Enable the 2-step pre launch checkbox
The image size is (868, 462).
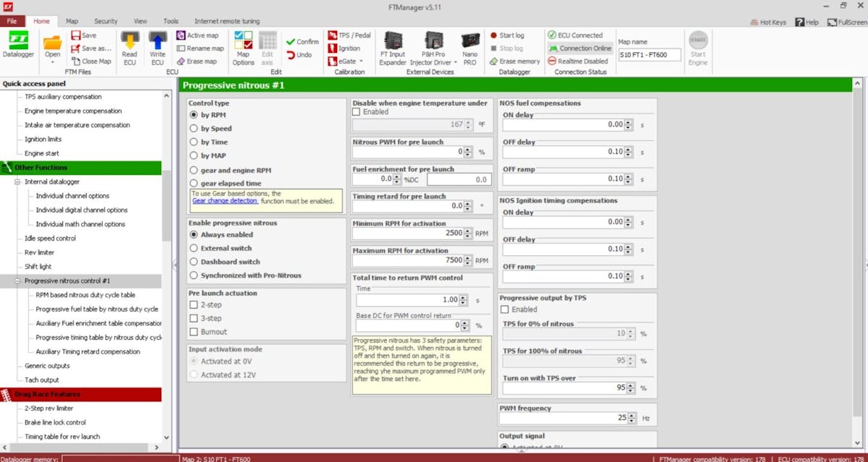pyautogui.click(x=194, y=305)
